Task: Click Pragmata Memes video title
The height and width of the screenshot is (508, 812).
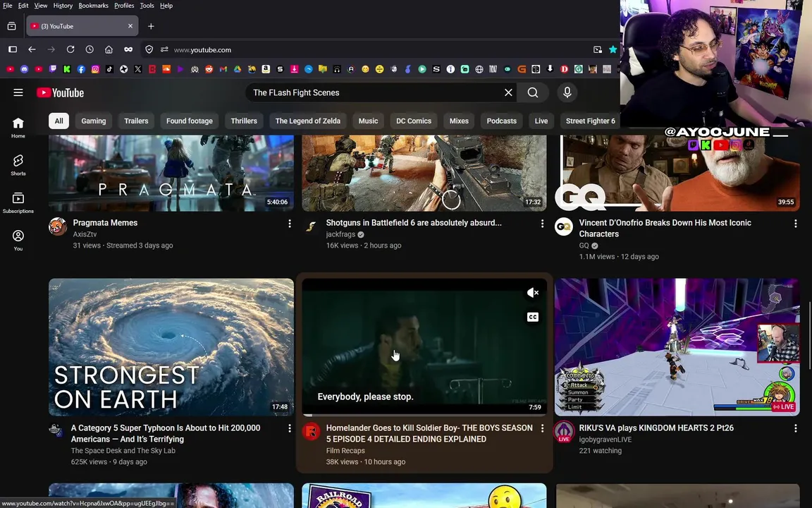Action: pyautogui.click(x=105, y=223)
